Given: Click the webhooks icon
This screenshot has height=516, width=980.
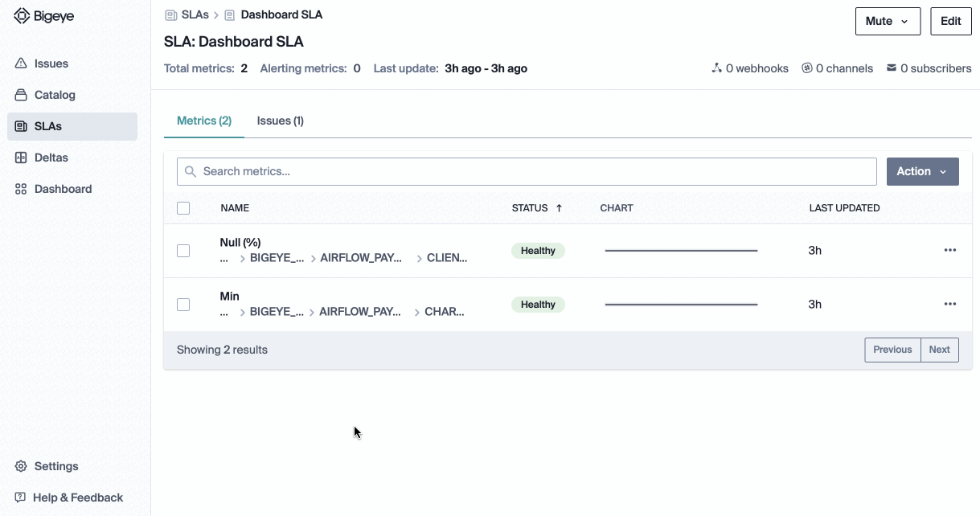Looking at the screenshot, I should point(716,68).
